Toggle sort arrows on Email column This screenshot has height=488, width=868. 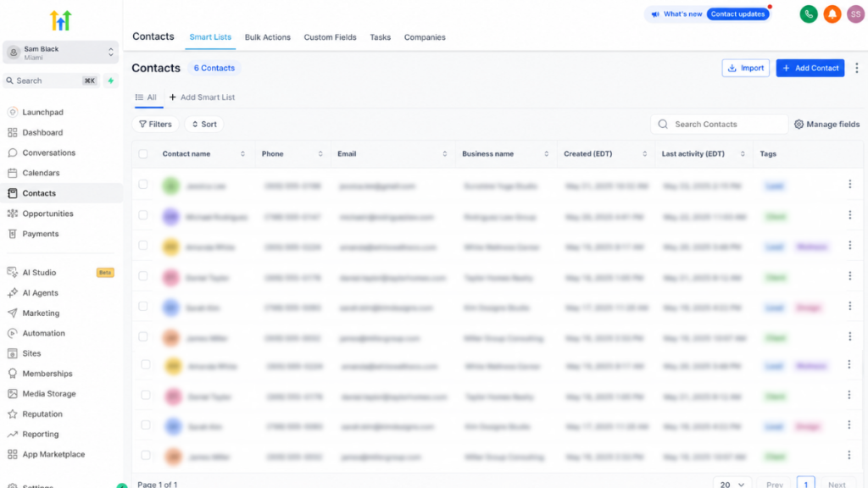tap(444, 154)
